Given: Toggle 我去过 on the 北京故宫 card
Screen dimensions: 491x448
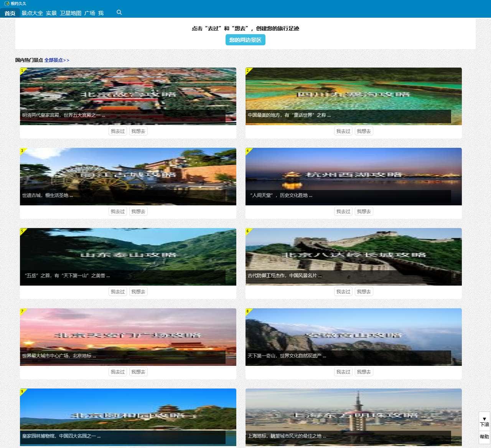Looking at the screenshot, I should 117,131.
